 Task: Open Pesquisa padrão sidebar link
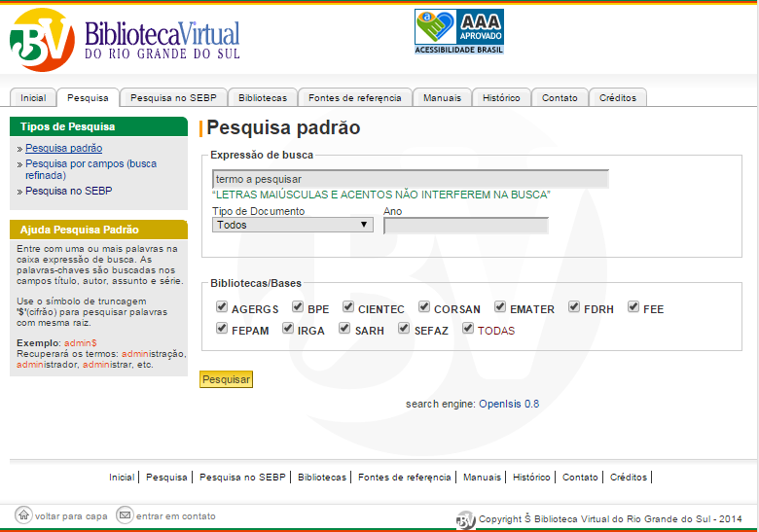point(64,148)
